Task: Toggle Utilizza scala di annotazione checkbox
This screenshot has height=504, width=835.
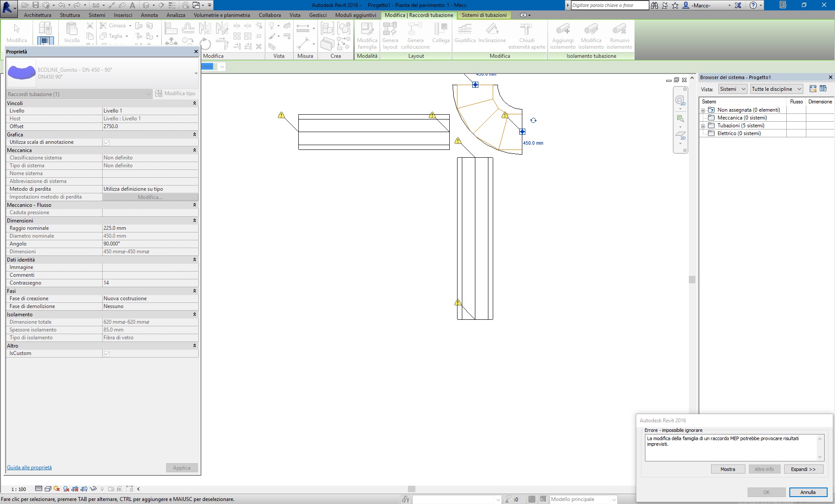Action: 107,142
